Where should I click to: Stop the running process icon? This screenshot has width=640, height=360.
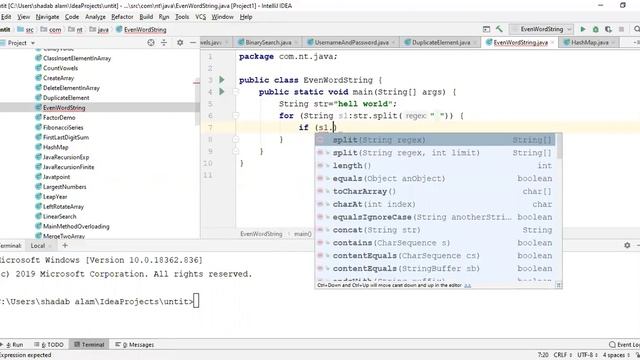(x=621, y=29)
